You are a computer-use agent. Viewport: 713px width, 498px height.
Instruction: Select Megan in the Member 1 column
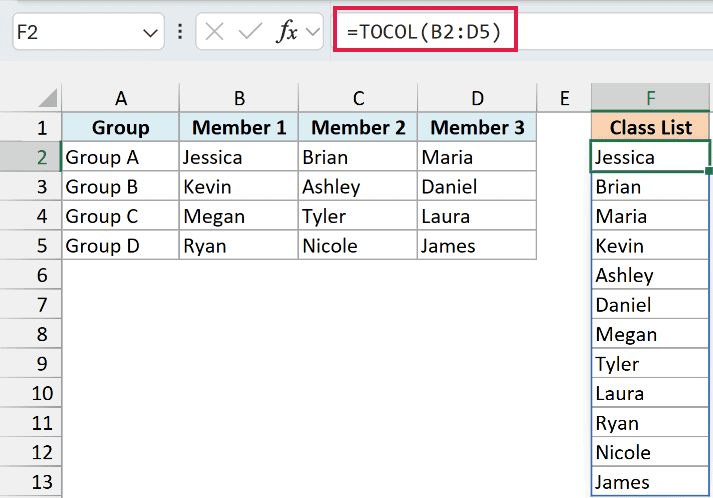[239, 216]
